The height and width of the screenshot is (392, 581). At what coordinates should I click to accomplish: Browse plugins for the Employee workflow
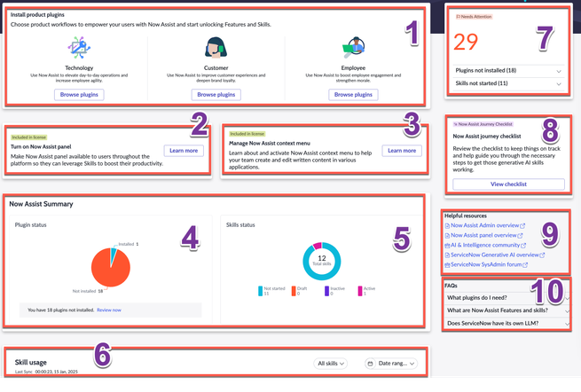[x=353, y=95]
